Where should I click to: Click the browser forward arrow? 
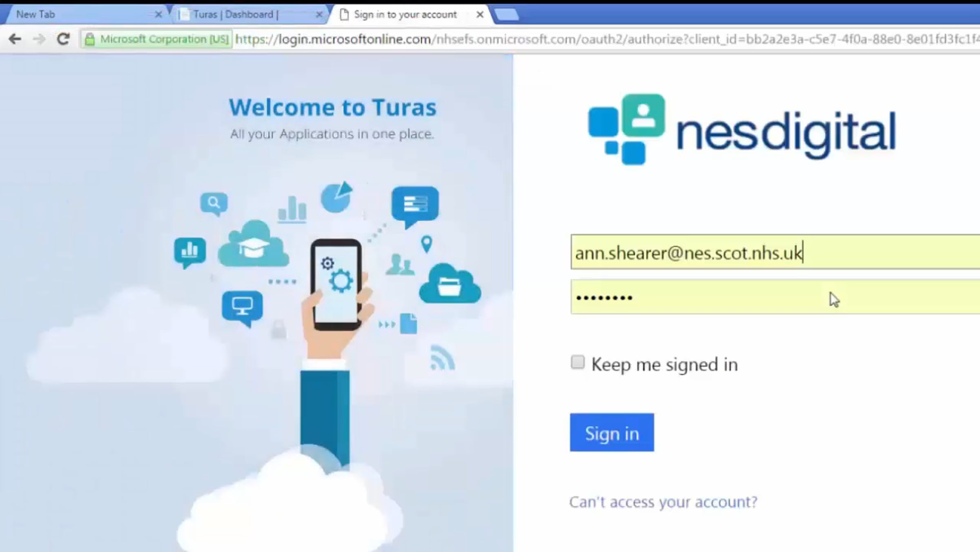point(39,39)
